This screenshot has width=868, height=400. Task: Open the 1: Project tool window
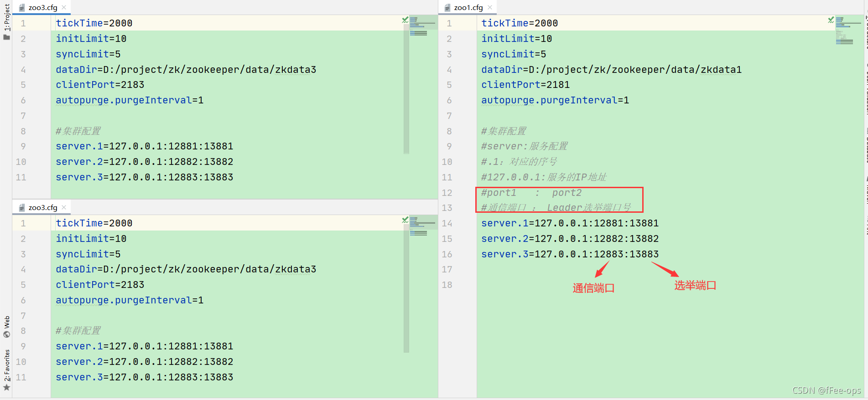(x=6, y=22)
